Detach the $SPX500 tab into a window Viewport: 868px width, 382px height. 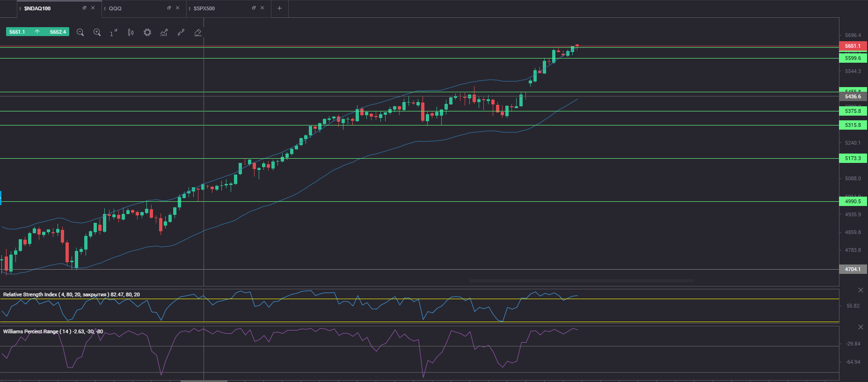(x=254, y=8)
